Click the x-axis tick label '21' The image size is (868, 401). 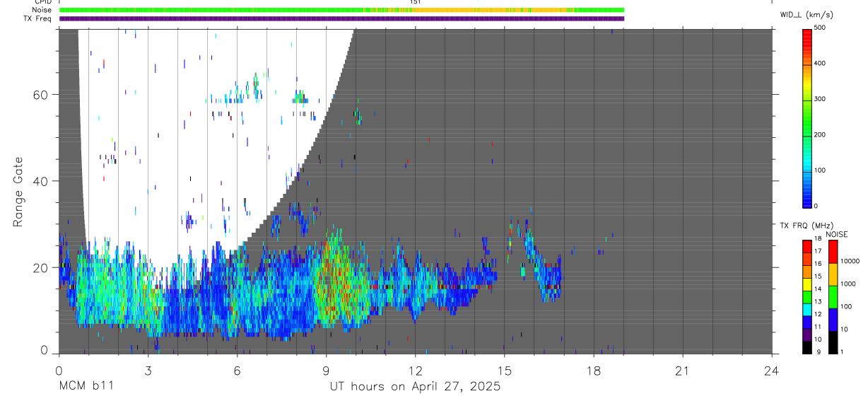tap(683, 371)
